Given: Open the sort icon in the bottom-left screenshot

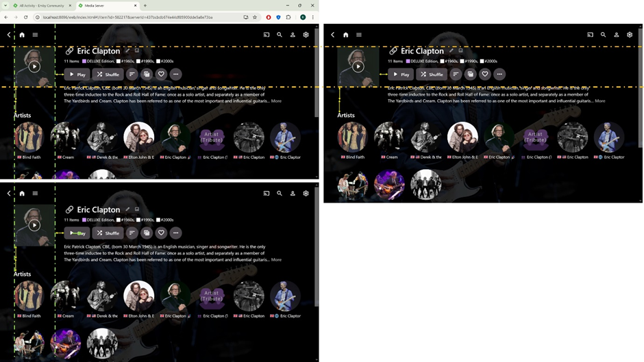Looking at the screenshot, I should (132, 233).
